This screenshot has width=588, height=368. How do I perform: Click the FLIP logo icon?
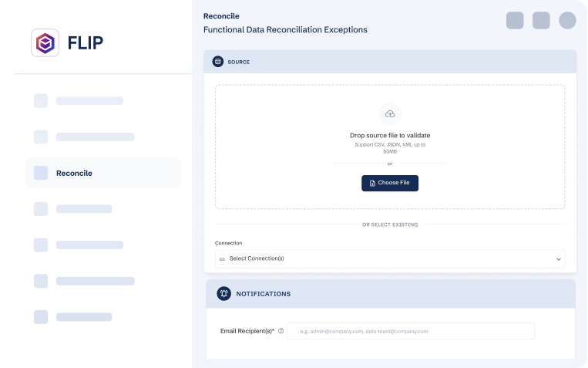[x=45, y=42]
